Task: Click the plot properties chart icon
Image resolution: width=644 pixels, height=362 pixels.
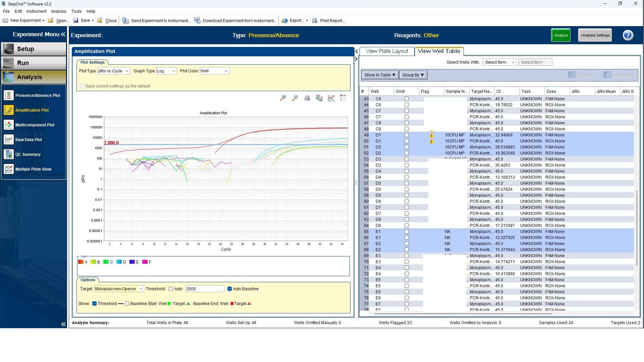Action: (x=331, y=98)
